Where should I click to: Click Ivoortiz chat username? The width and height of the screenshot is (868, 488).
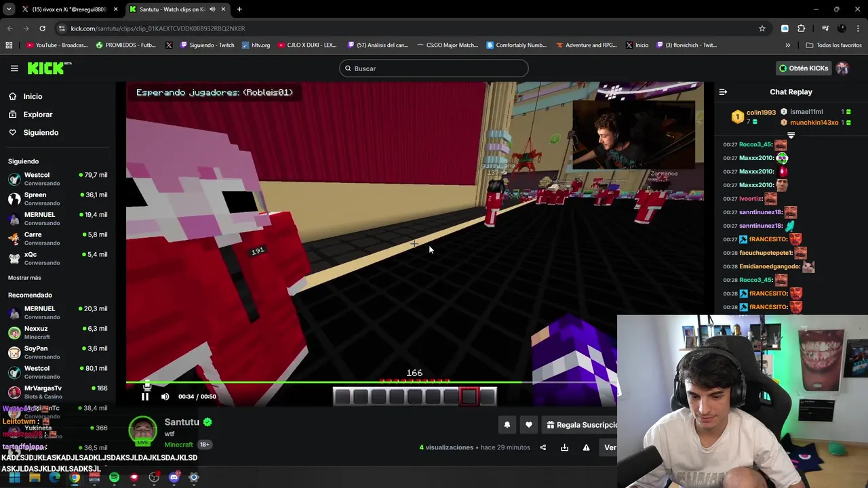751,199
